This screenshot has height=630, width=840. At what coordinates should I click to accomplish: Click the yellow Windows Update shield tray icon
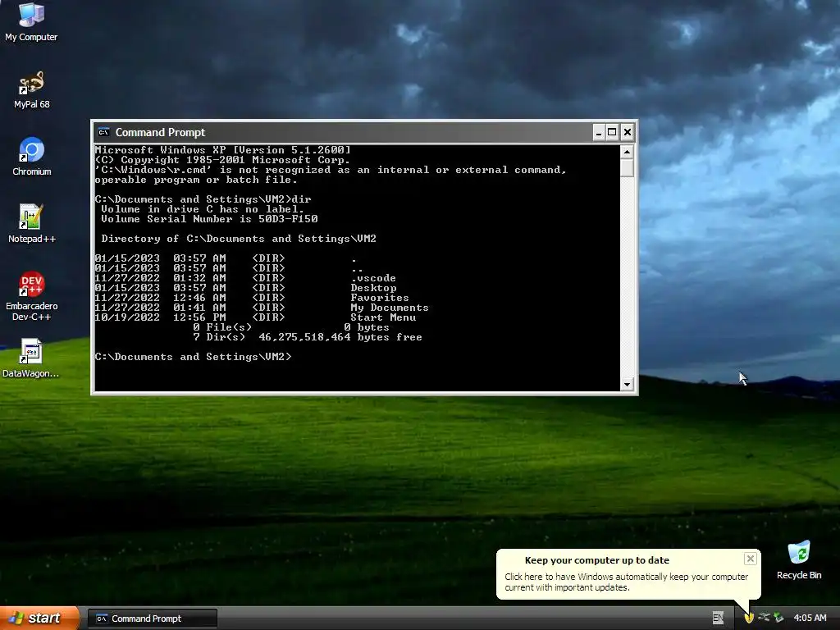tap(749, 618)
